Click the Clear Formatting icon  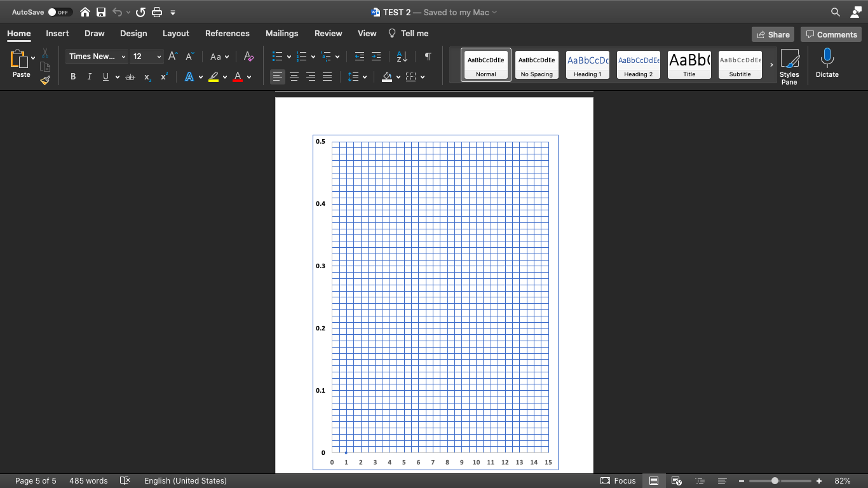pos(248,57)
